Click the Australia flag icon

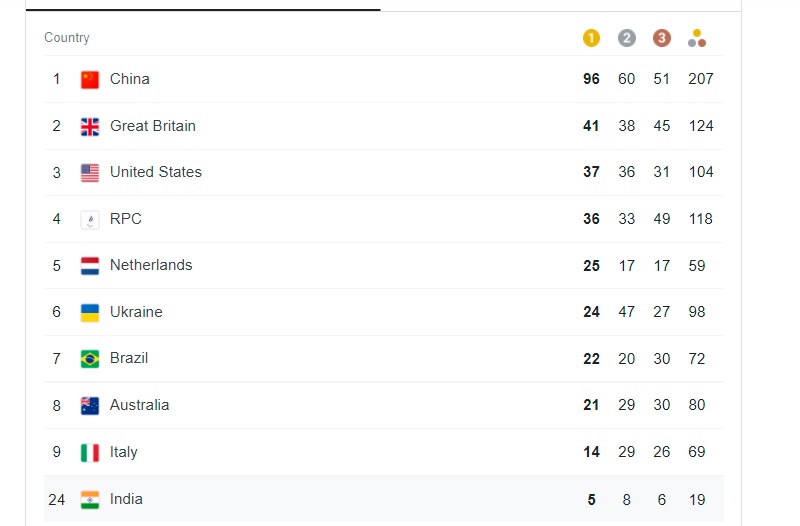pyautogui.click(x=90, y=405)
